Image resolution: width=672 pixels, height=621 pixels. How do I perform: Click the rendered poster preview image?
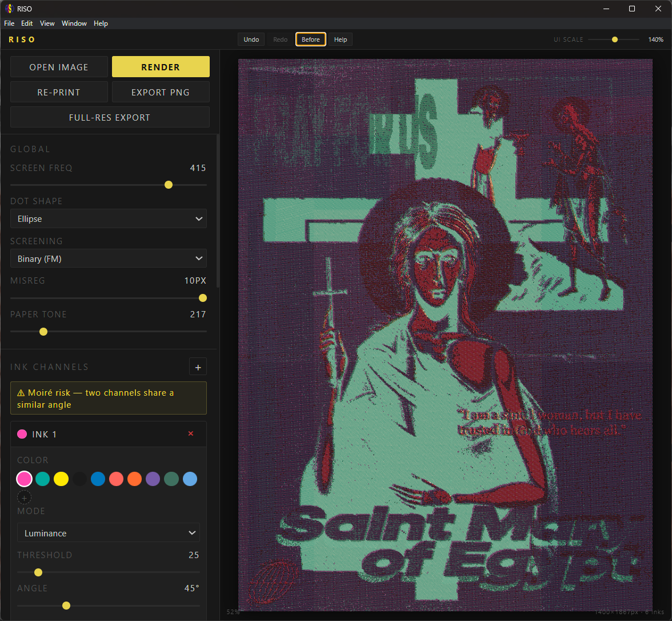coord(445,335)
